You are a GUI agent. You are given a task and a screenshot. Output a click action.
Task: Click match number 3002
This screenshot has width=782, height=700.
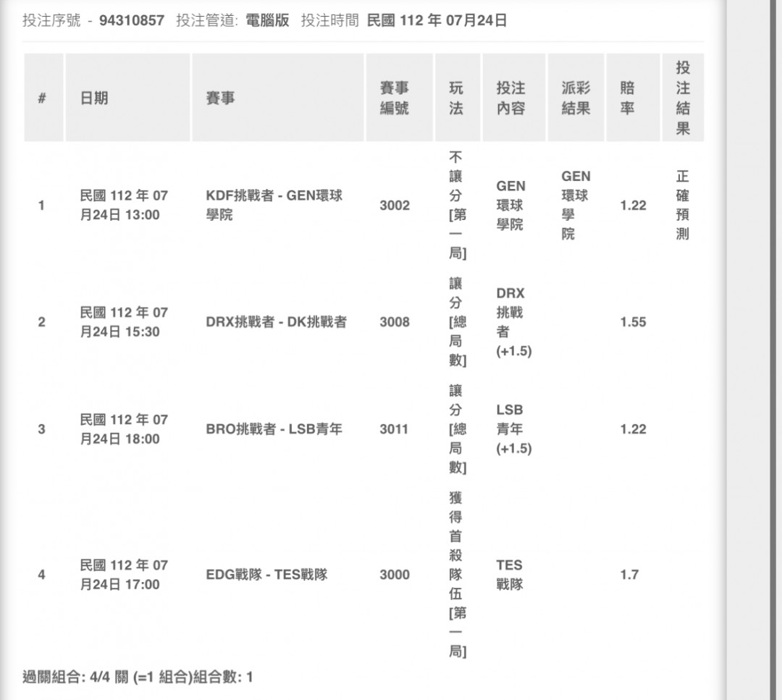(x=395, y=206)
